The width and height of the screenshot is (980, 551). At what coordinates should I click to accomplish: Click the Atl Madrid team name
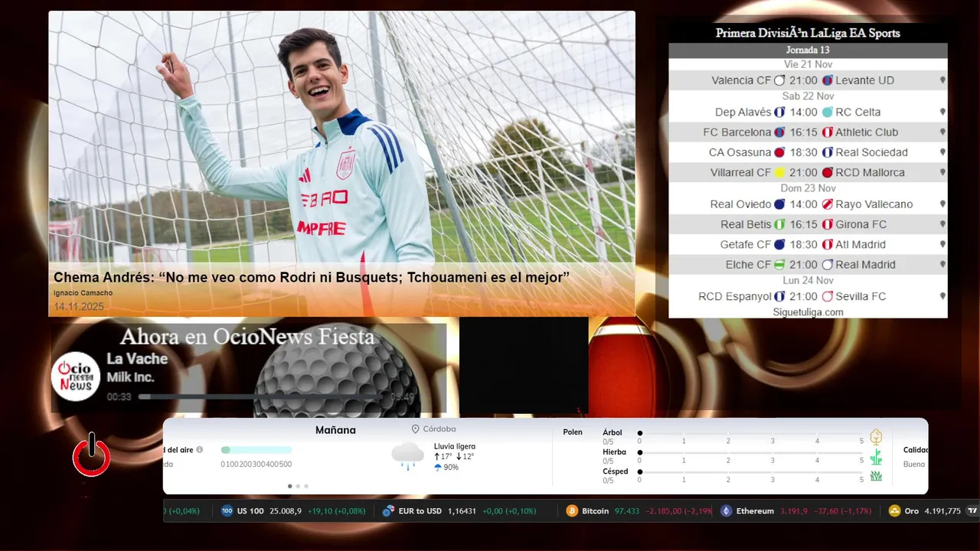point(861,245)
